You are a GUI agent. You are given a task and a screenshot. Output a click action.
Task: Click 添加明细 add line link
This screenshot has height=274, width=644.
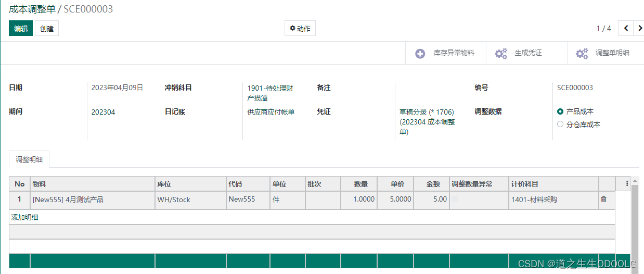(24, 217)
